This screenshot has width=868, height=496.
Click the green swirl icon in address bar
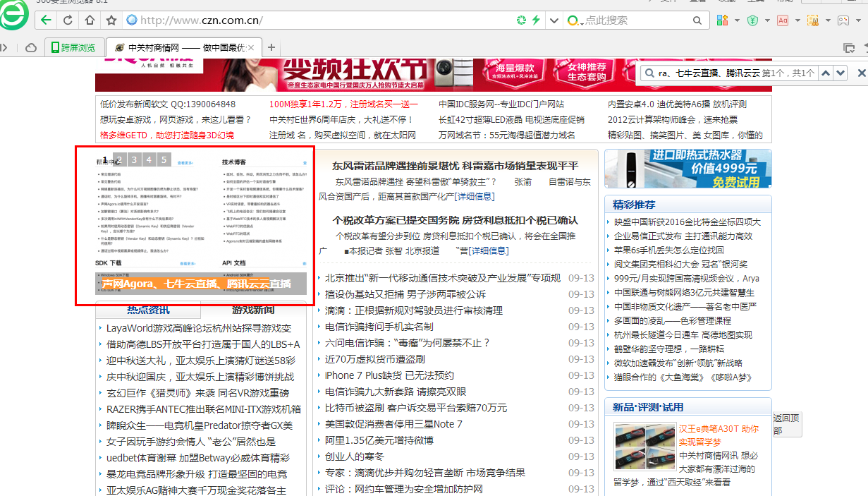pyautogui.click(x=521, y=20)
